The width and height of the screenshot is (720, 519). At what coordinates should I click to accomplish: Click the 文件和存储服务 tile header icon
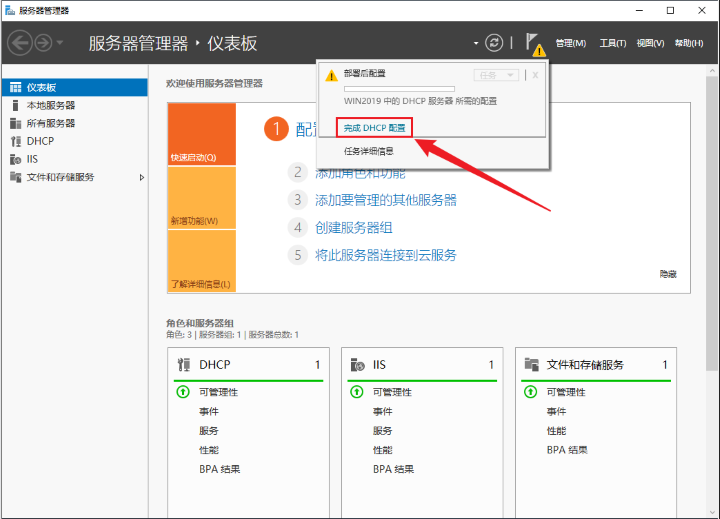[532, 365]
